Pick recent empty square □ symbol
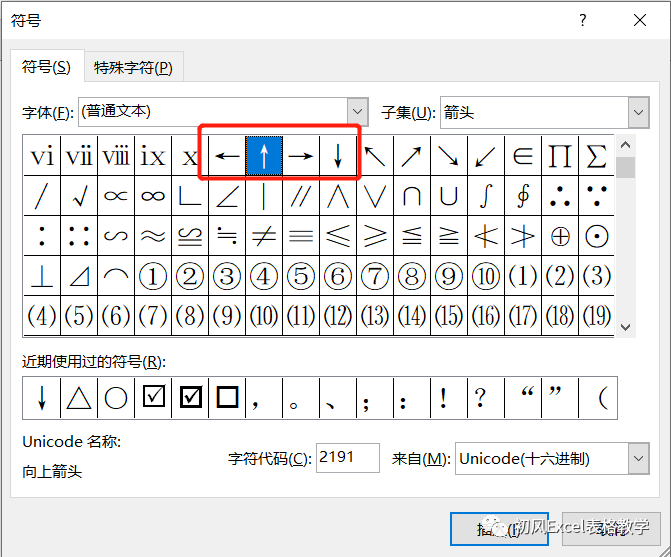671x557 pixels. pyautogui.click(x=227, y=398)
